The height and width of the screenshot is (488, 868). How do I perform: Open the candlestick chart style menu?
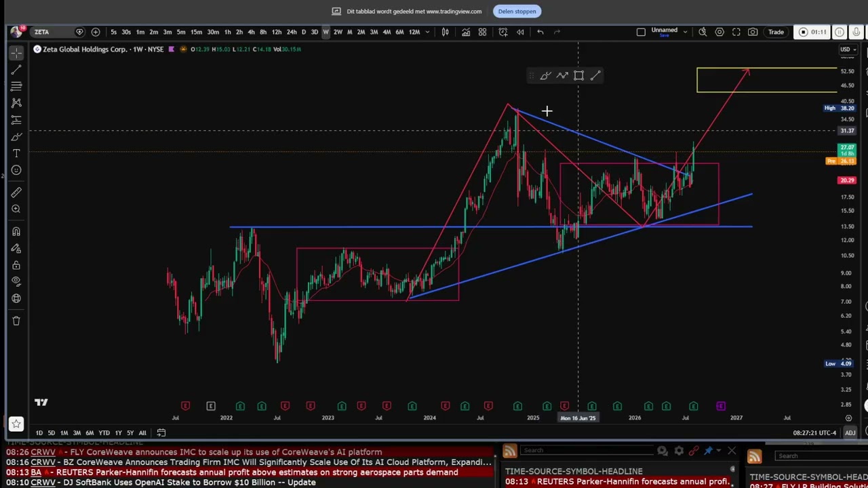pyautogui.click(x=446, y=32)
